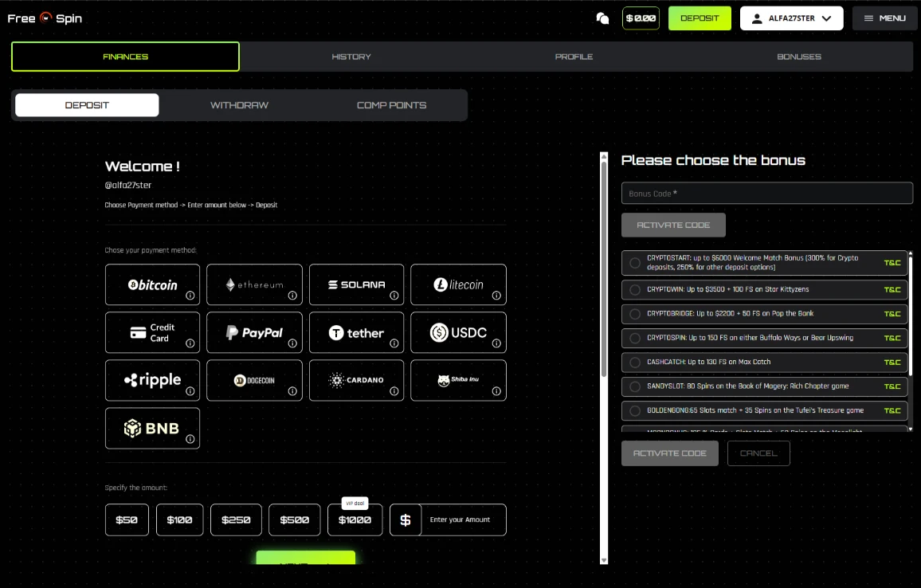This screenshot has width=921, height=588.
Task: Select Bitcoin as the payment method
Action: point(152,284)
